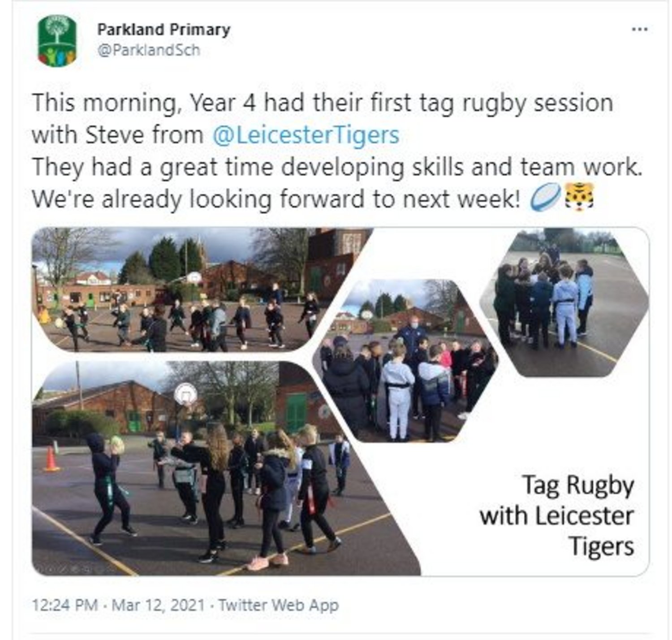Click the tweet's first line about Year 4
The width and height of the screenshot is (672, 640).
point(323,103)
